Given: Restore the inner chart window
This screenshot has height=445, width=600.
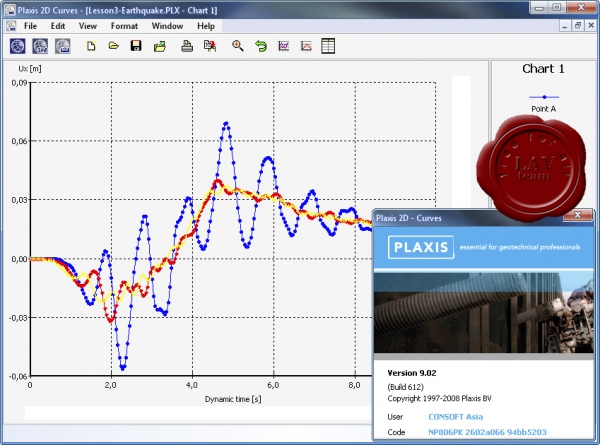Looking at the screenshot, I should [x=578, y=26].
